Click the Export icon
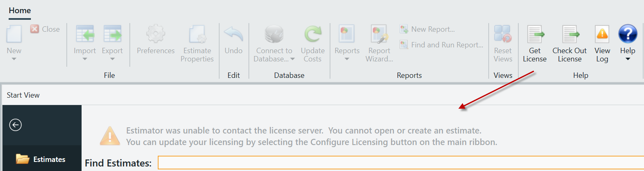The height and width of the screenshot is (171, 644). pos(112,34)
